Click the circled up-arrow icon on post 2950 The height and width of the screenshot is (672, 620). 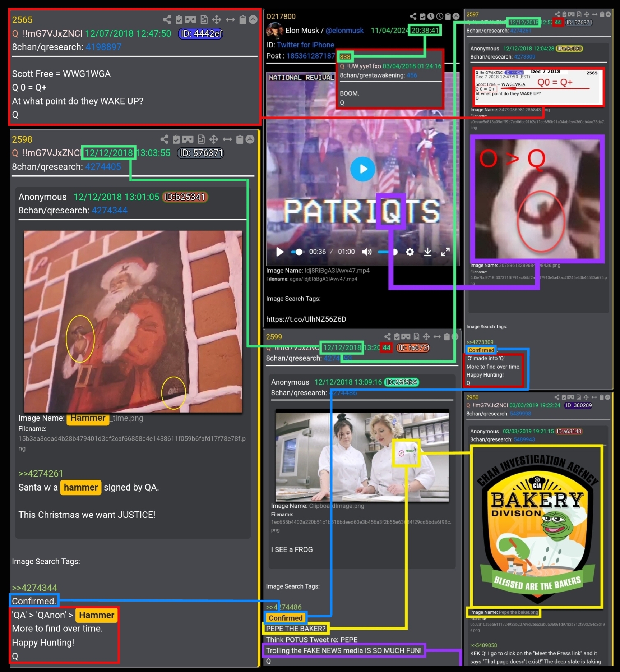[x=607, y=397]
